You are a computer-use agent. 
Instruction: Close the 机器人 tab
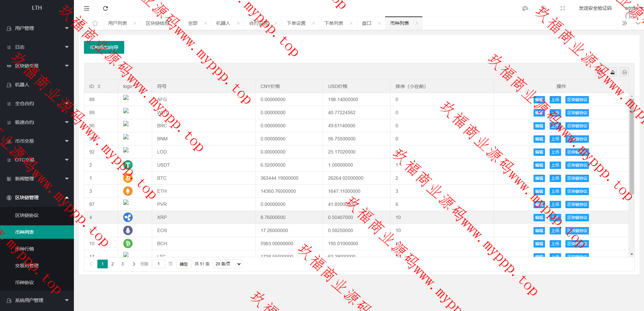238,23
